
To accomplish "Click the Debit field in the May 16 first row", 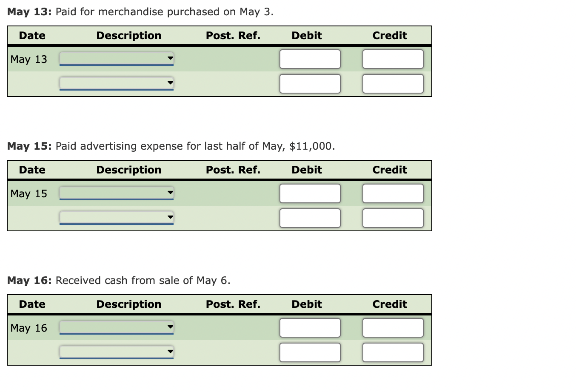I will click(310, 327).
